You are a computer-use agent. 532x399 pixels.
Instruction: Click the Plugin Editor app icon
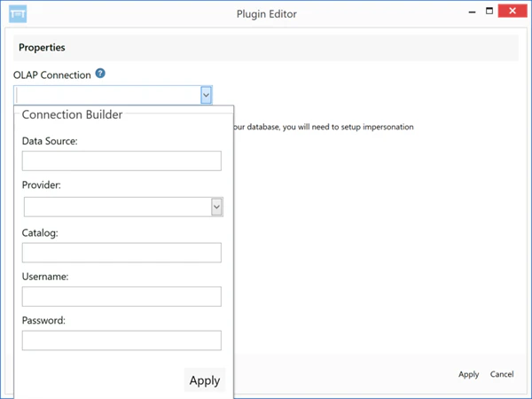[18, 14]
